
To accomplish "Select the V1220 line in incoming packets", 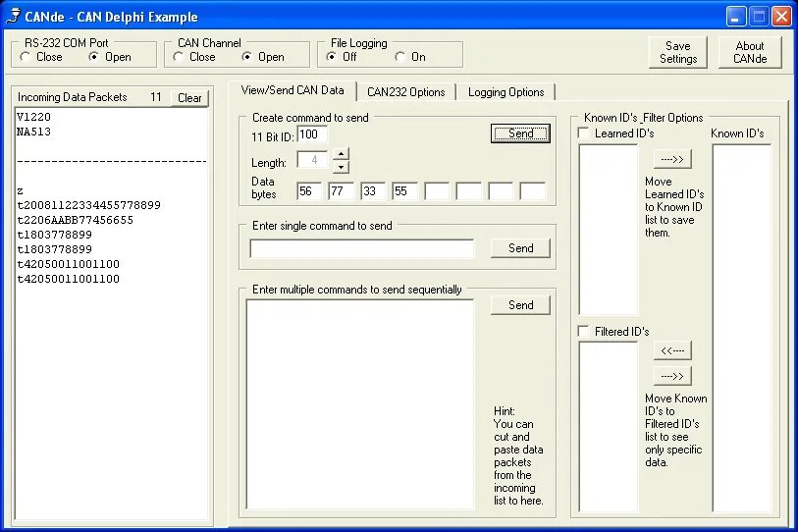I will (33, 117).
